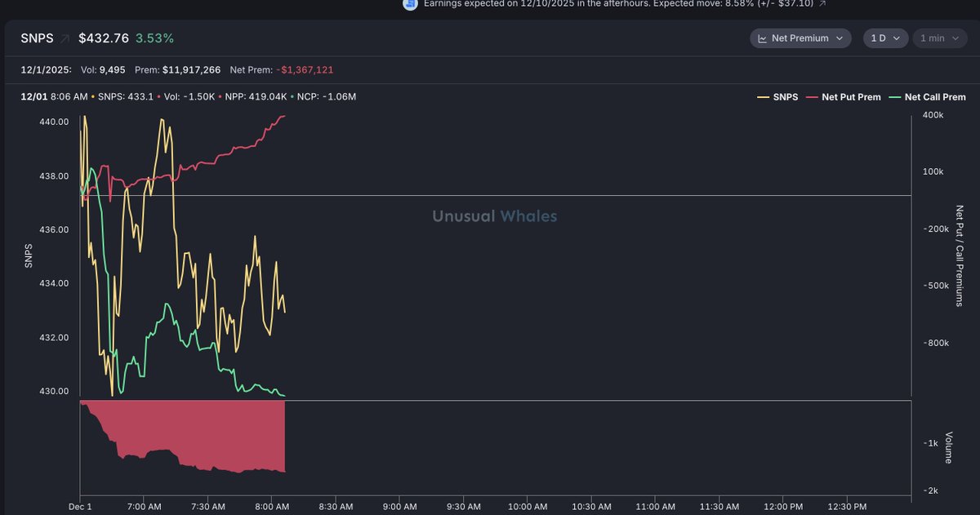Image resolution: width=980 pixels, height=515 pixels.
Task: Click the earnings calendar icon in banner
Action: tap(411, 4)
